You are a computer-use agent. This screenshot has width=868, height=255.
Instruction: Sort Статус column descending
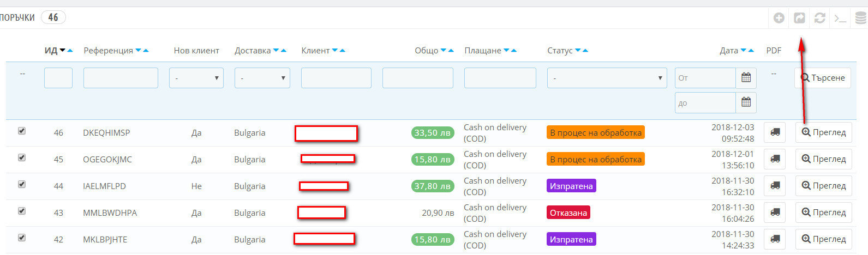[x=578, y=51]
